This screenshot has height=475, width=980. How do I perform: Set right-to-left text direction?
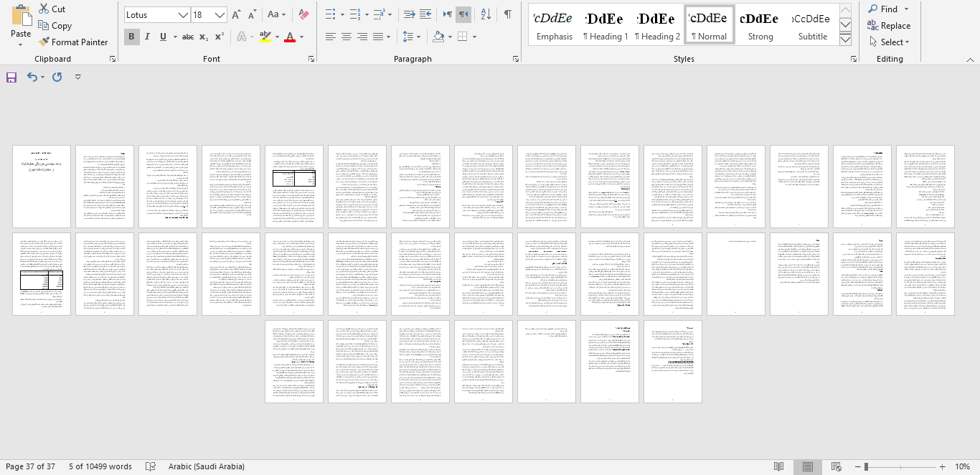[464, 14]
